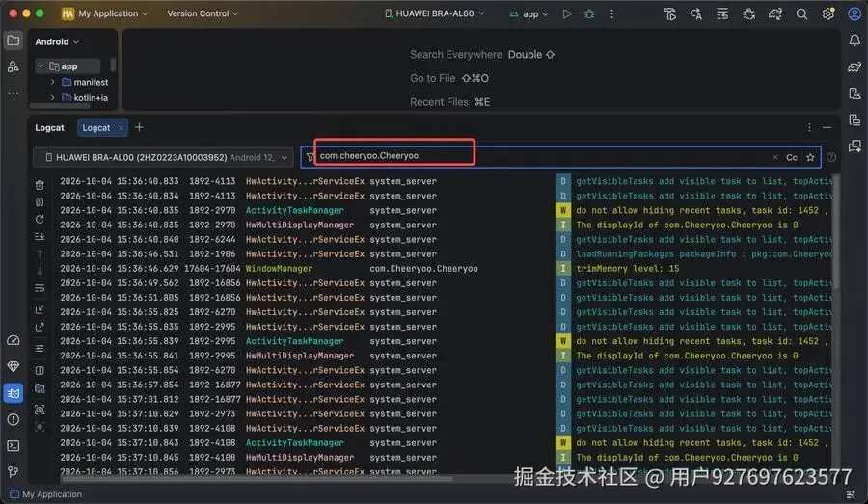
Task: Open the Gradle tool window on right sidebar
Action: (x=854, y=66)
